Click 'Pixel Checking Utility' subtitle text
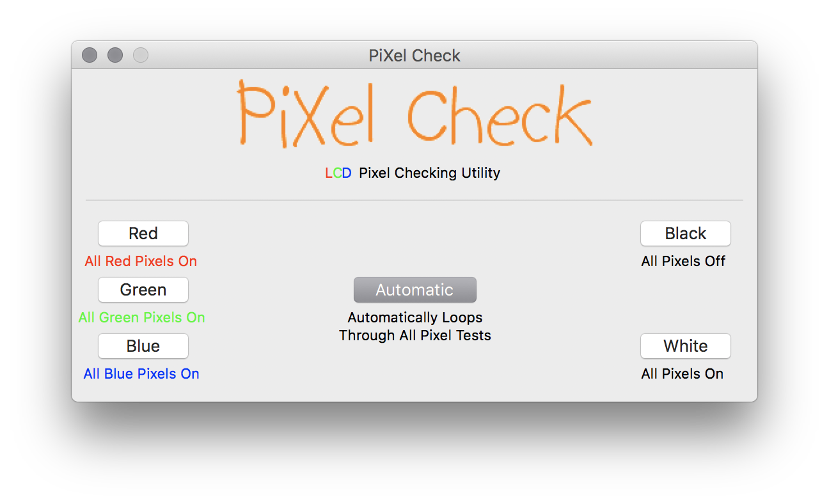Image resolution: width=829 pixels, height=504 pixels. 430,173
